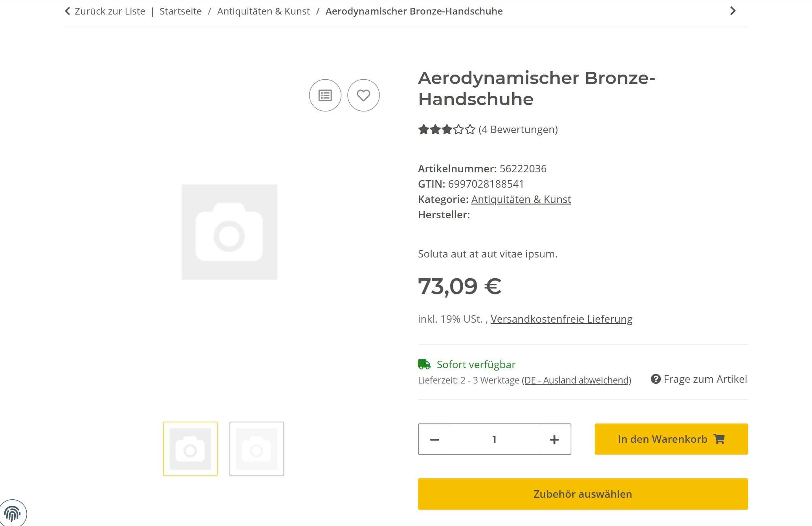The image size is (812, 526).
Task: Click the quantity input field
Action: pos(494,439)
